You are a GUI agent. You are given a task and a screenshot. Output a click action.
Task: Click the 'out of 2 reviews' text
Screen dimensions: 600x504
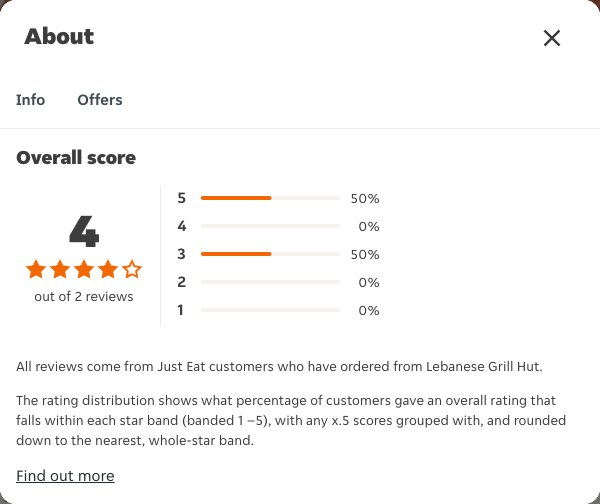coord(84,297)
